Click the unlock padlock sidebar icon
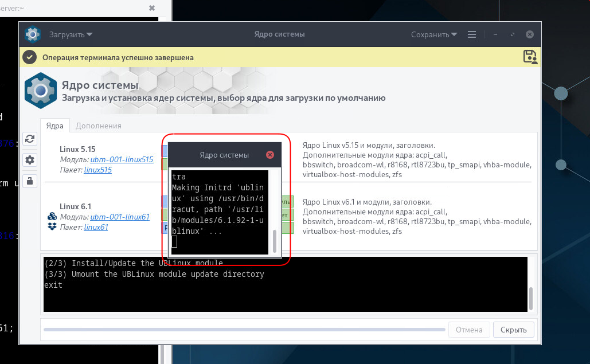Viewport: 590px width, 364px height. (30, 181)
